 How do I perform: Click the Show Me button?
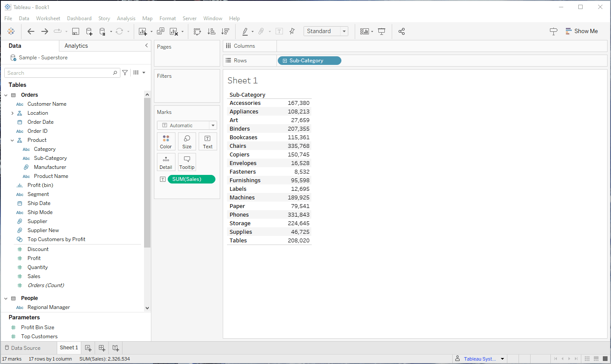coord(581,31)
